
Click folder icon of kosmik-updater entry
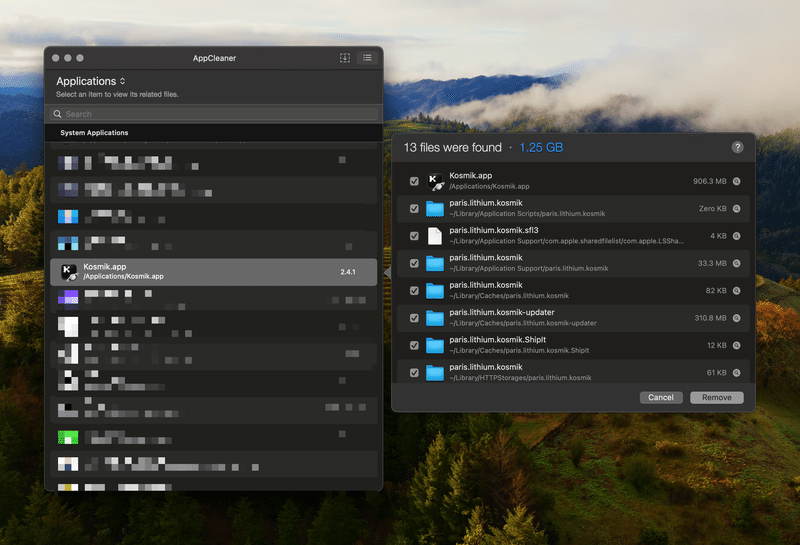[435, 318]
